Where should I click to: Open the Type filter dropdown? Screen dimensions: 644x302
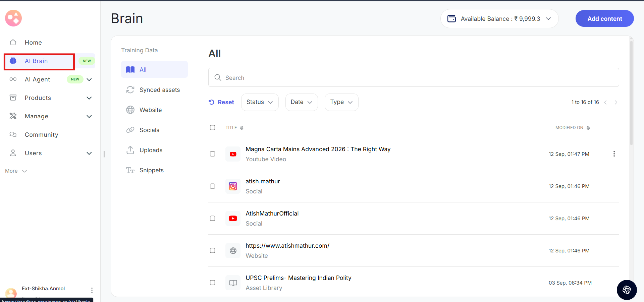point(341,102)
